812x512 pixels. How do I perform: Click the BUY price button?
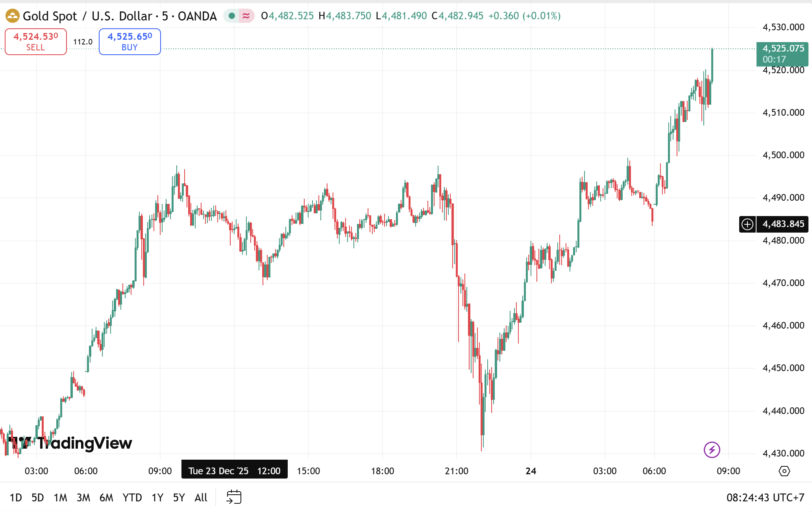129,42
